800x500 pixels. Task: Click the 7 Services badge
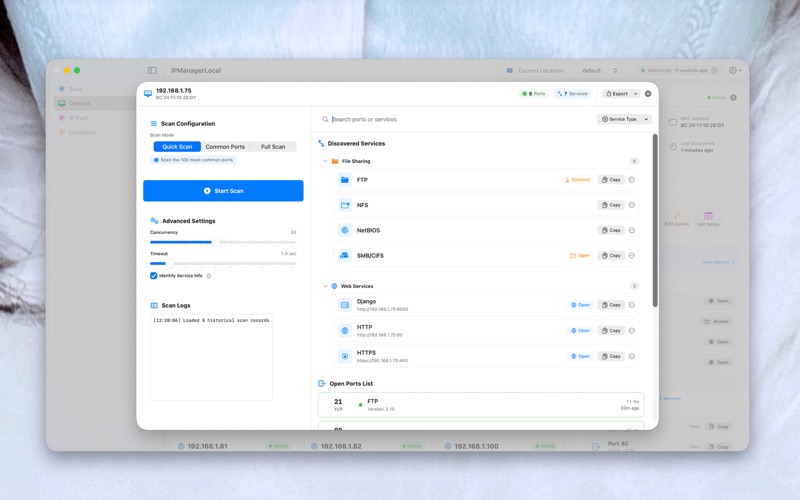[x=572, y=94]
